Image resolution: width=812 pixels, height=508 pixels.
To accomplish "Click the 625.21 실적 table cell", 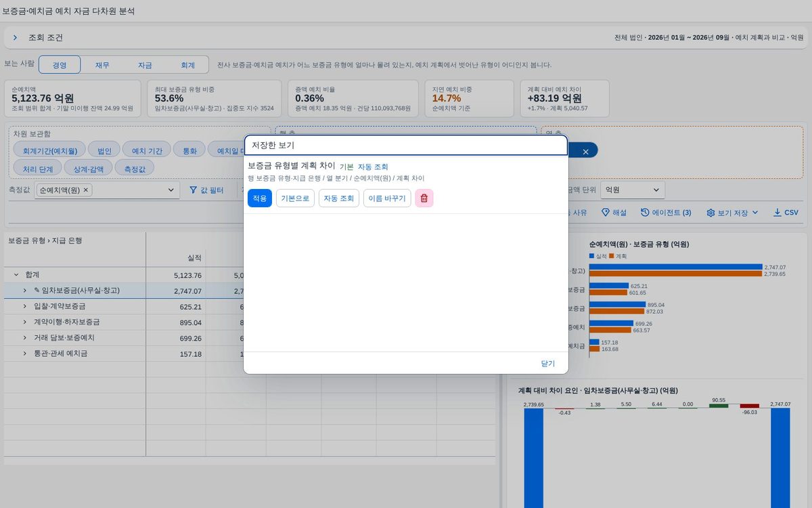I will click(x=176, y=306).
